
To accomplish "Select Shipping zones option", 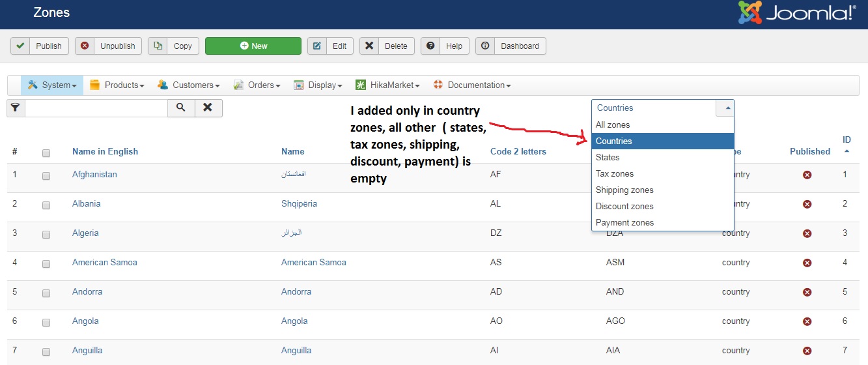I will [x=663, y=190].
